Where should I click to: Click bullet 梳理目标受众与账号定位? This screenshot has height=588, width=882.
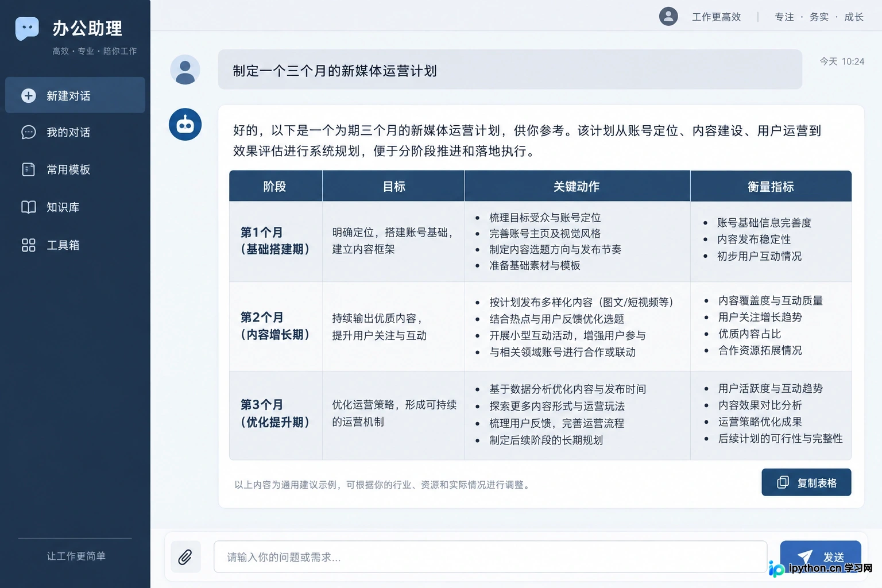click(x=545, y=218)
